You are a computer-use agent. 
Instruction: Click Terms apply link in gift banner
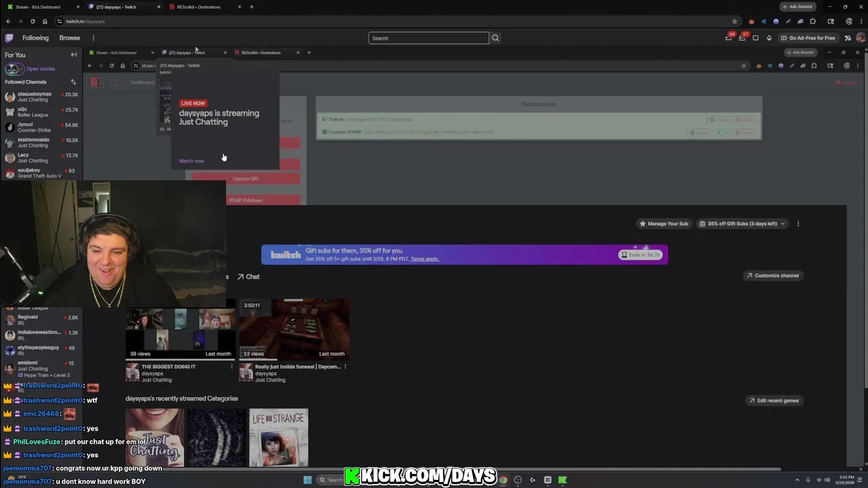pos(425,259)
